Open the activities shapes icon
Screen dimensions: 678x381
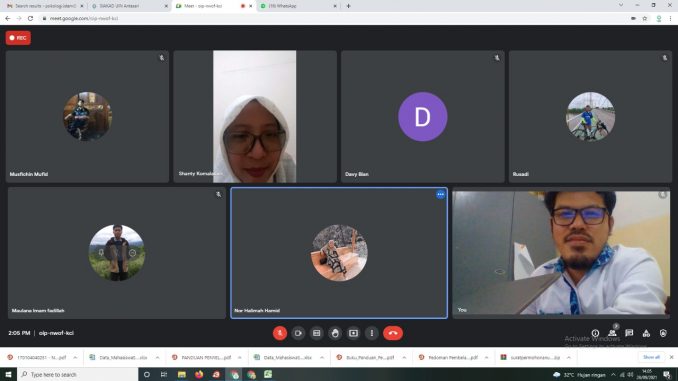[646, 333]
